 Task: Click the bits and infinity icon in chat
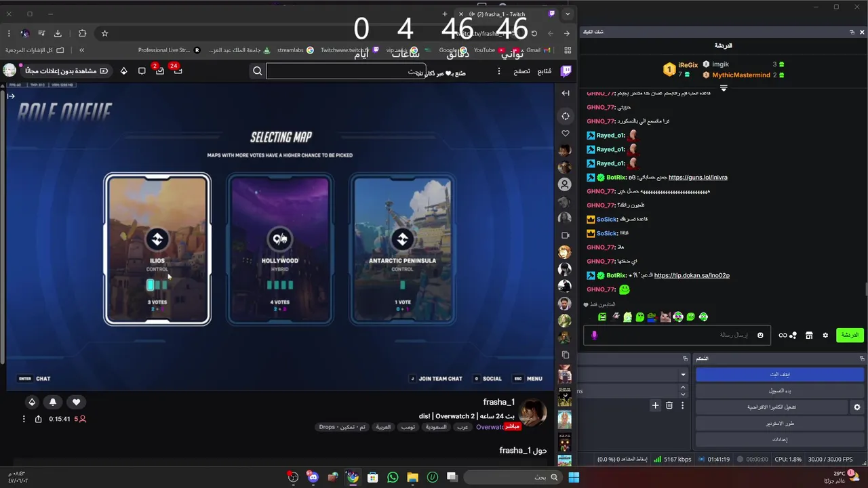click(x=787, y=335)
